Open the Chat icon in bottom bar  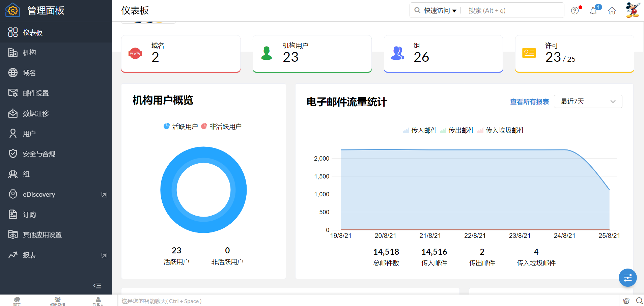(x=17, y=300)
